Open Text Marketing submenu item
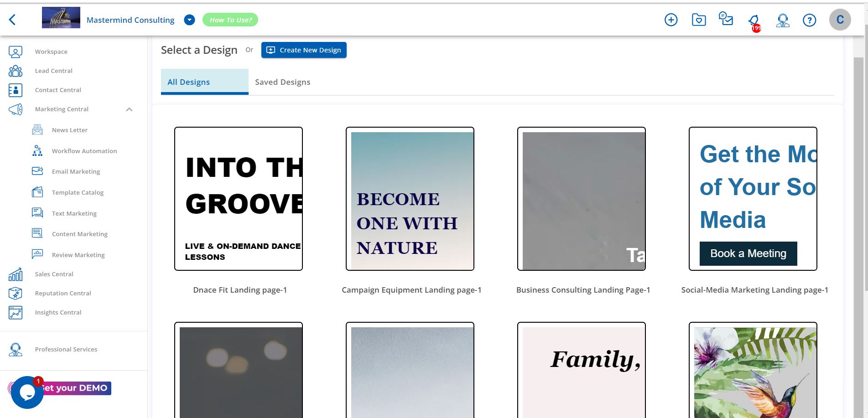The height and width of the screenshot is (418, 868). 74,213
